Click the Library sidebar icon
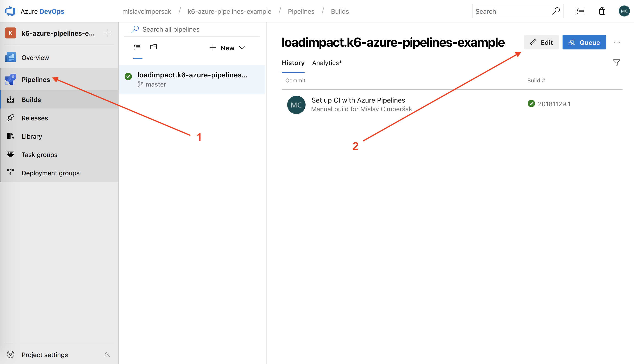Screen dimensions: 634x364 click(11, 136)
